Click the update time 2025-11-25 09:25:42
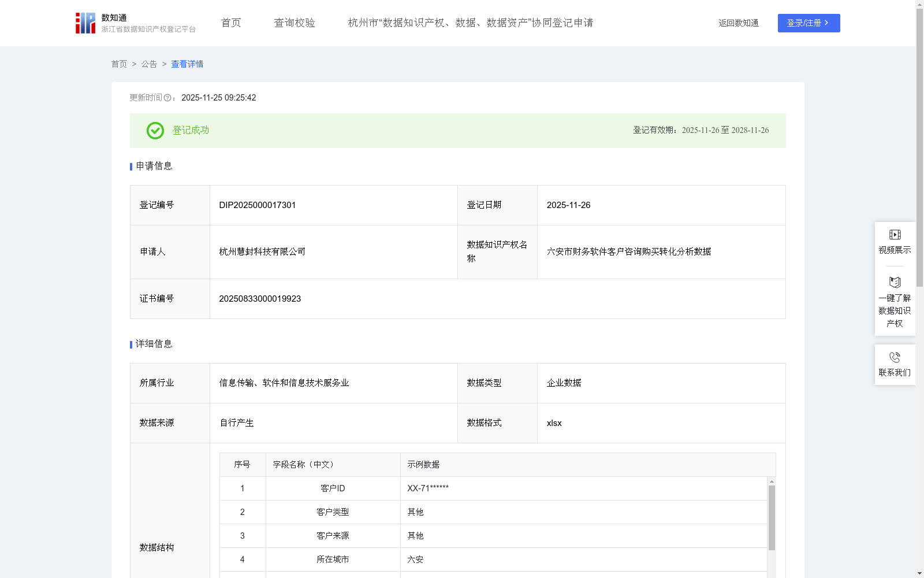This screenshot has height=578, width=924. pos(219,98)
